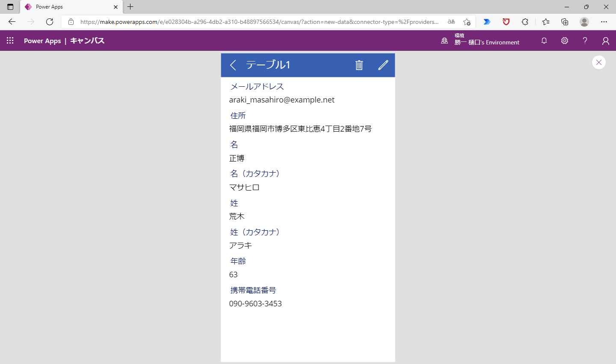This screenshot has width=616, height=364.
Task: Open a new browser tab
Action: [130, 7]
